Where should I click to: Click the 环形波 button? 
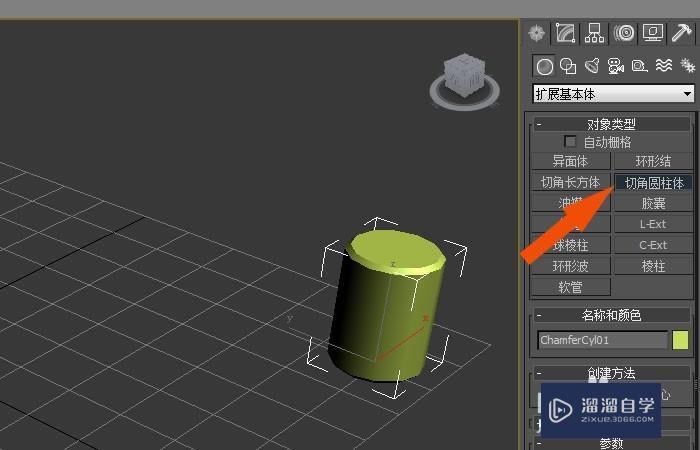[571, 266]
